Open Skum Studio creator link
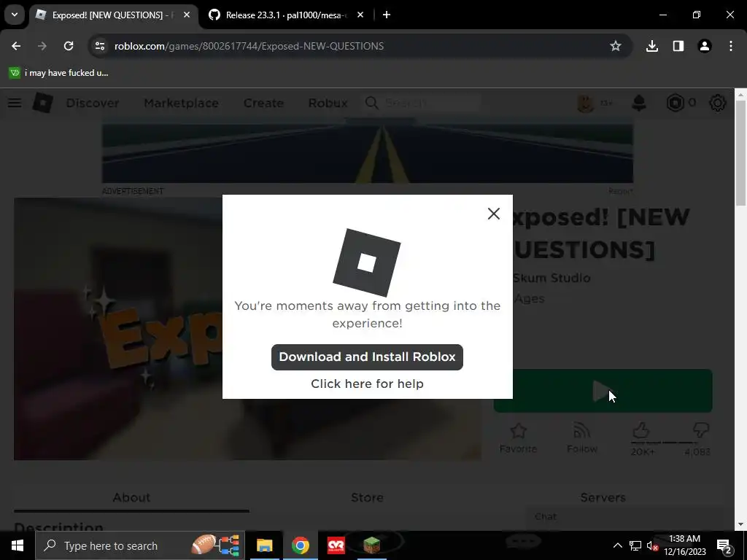 [x=551, y=278]
